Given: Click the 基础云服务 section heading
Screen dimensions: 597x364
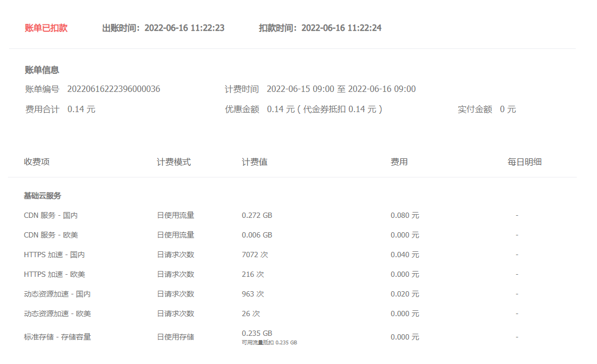Looking at the screenshot, I should point(43,196).
